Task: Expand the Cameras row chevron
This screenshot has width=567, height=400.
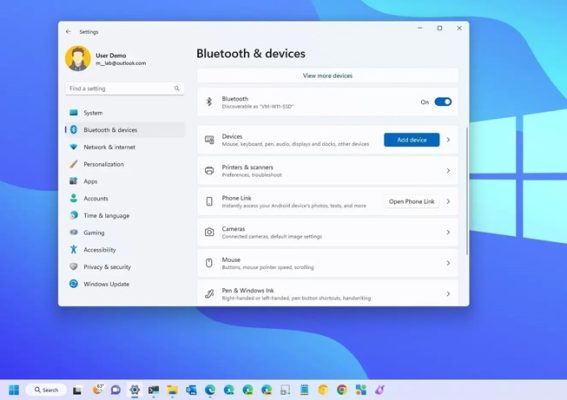Action: tap(448, 232)
